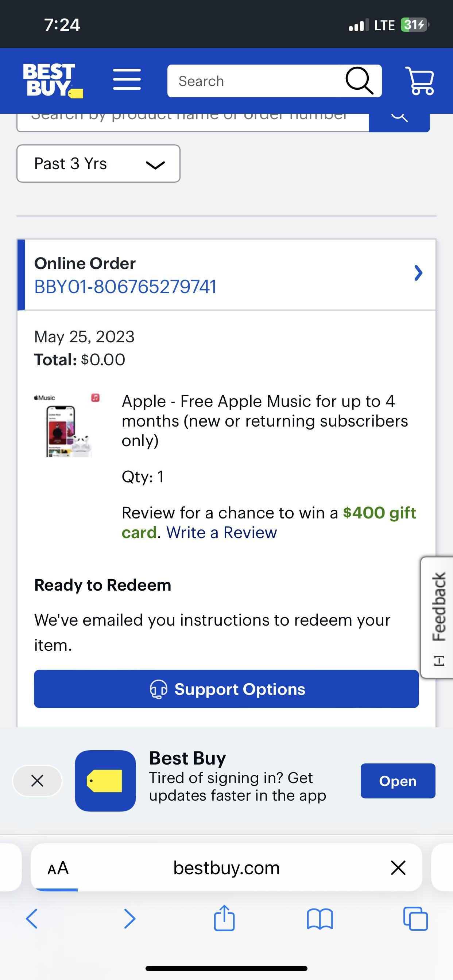The image size is (453, 980).
Task: Open the Safari tab switcher
Action: [x=416, y=918]
